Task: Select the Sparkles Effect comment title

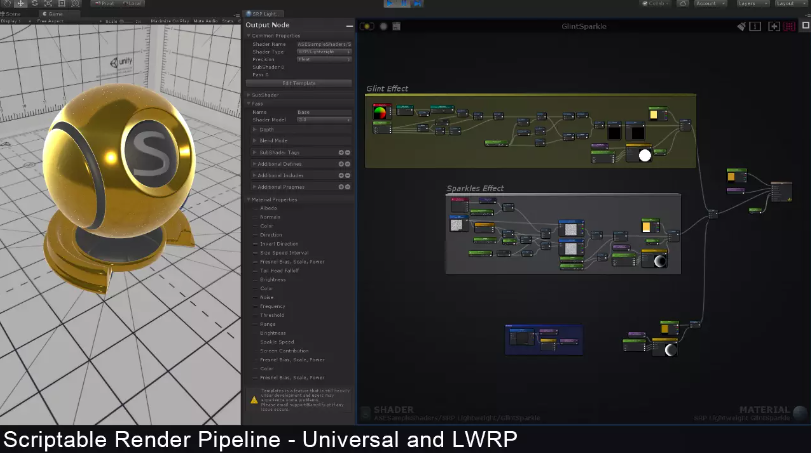Action: [x=475, y=188]
